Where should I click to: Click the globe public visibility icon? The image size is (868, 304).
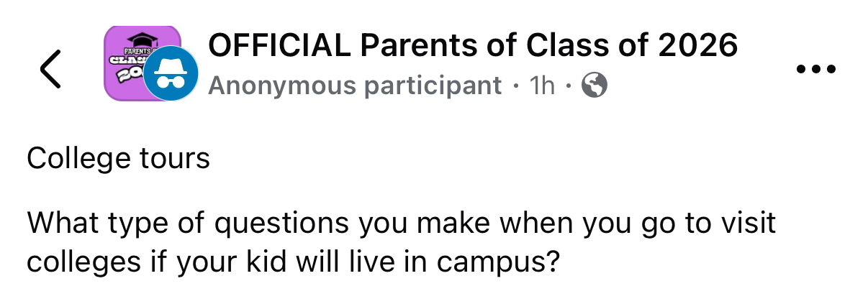pos(594,86)
